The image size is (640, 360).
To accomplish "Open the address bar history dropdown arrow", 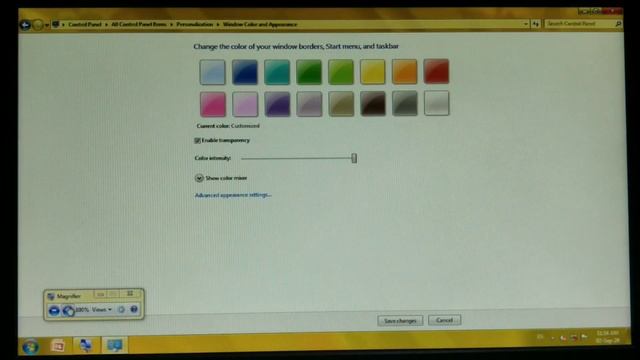I will (x=526, y=24).
